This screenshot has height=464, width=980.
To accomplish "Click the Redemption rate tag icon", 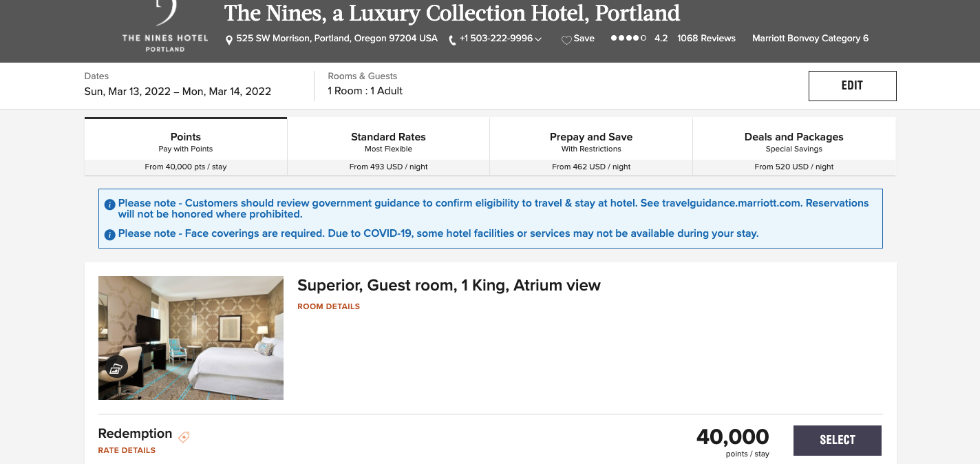I will click(184, 436).
